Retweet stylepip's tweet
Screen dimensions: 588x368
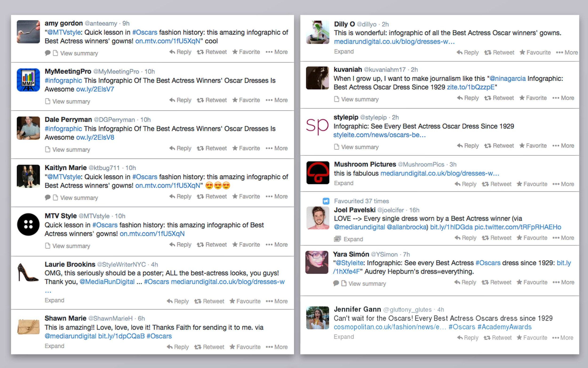tap(499, 146)
